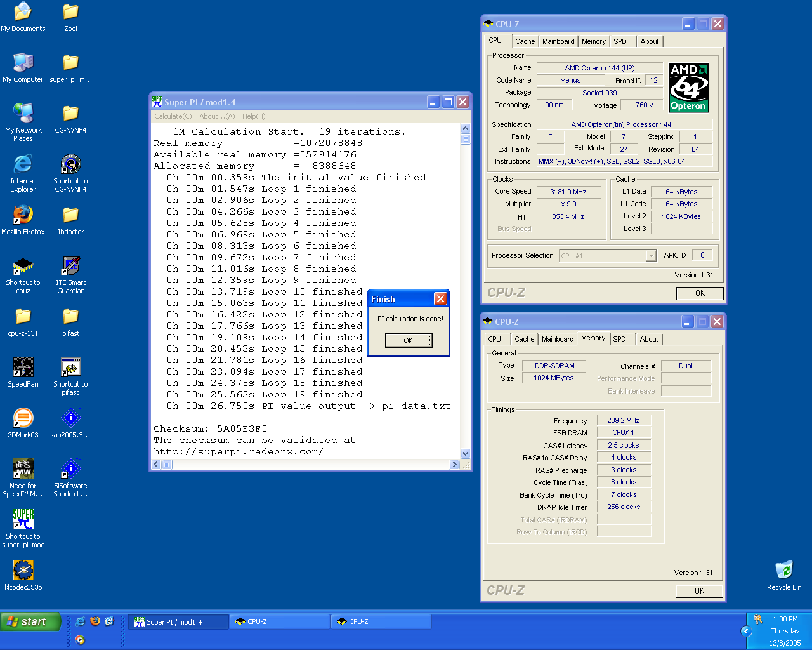Switch to About tab in lower CPU-Z
Image resolution: width=812 pixels, height=650 pixels.
click(x=648, y=339)
